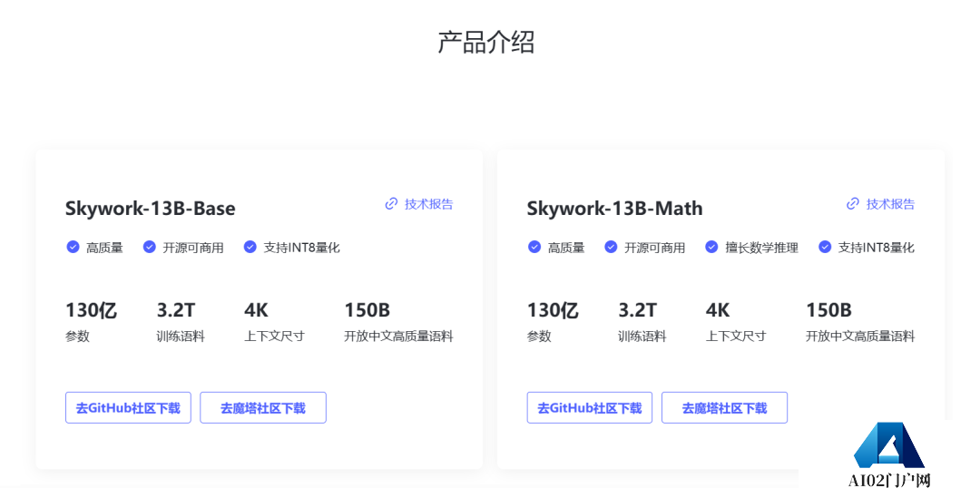Screen dimensions: 980x488
Task: Click 150B value in Skywork-13B-Base card
Action: 367,310
